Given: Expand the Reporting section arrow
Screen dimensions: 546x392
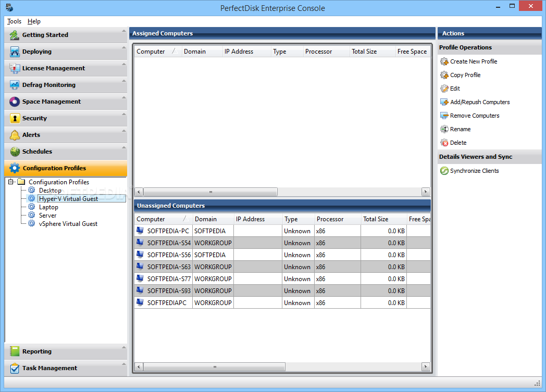Looking at the screenshot, I should pos(123,347).
